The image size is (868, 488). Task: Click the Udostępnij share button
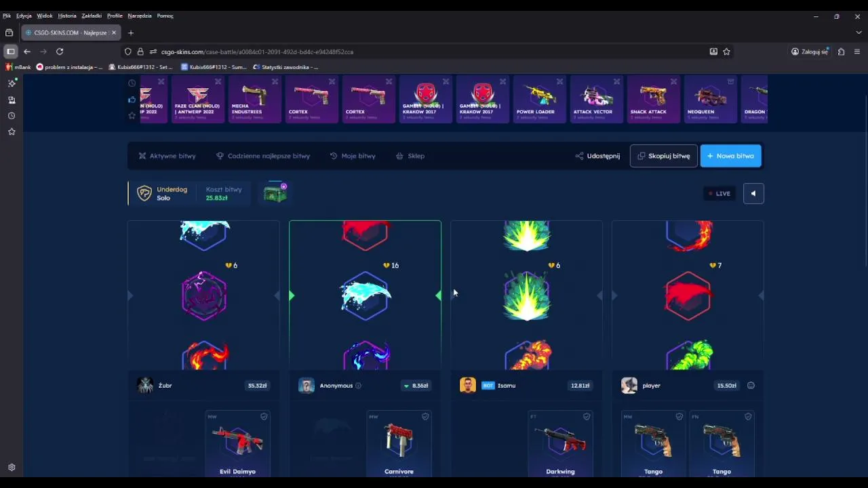point(597,156)
